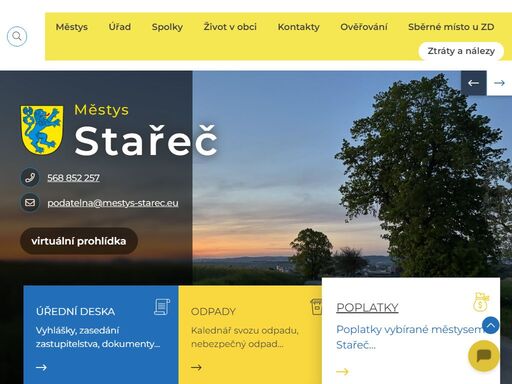Viewport: 512px width, 384px height.
Task: Open the ÚŘEDNÍ DESKA heading link
Action: pos(75,311)
